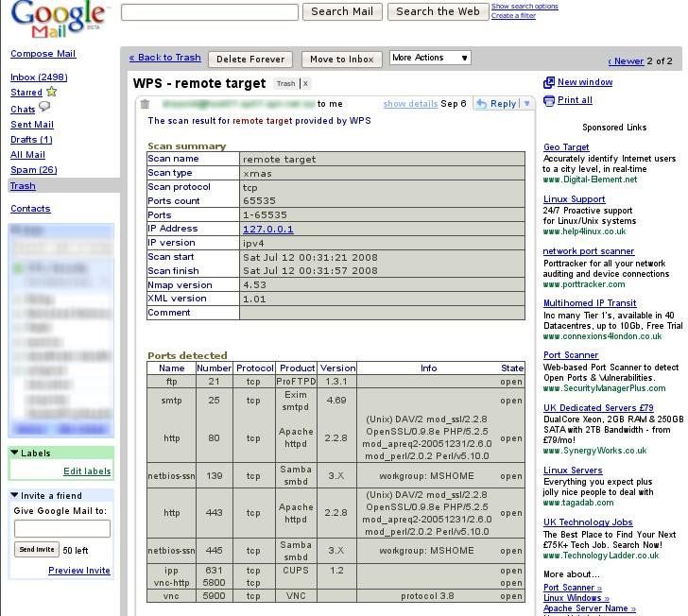
Task: Open Drafts (1) folder
Action: click(x=31, y=140)
